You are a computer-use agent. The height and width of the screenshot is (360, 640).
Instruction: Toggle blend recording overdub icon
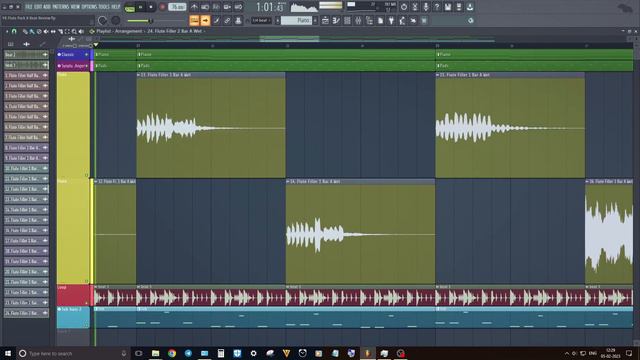pyautogui.click(x=227, y=7)
